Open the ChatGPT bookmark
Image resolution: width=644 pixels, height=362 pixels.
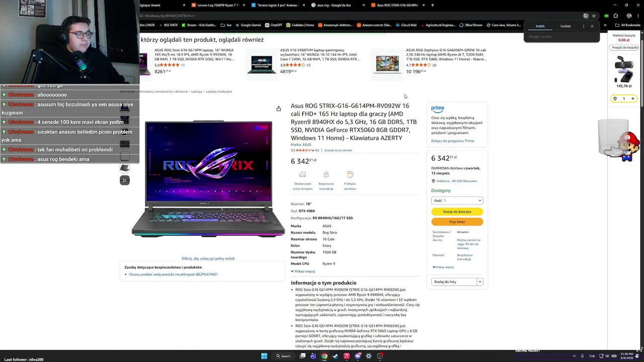tap(274, 25)
